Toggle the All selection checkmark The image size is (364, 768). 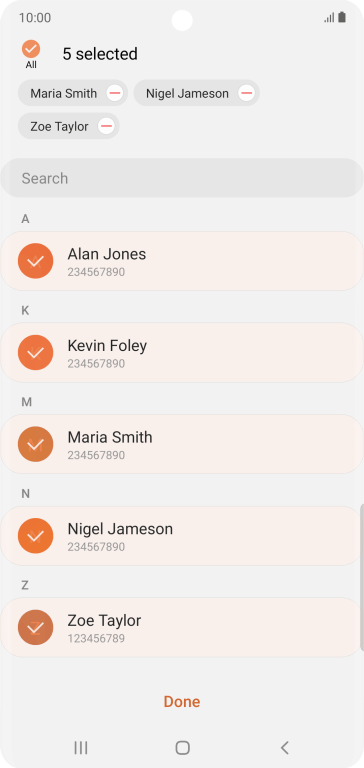point(31,49)
